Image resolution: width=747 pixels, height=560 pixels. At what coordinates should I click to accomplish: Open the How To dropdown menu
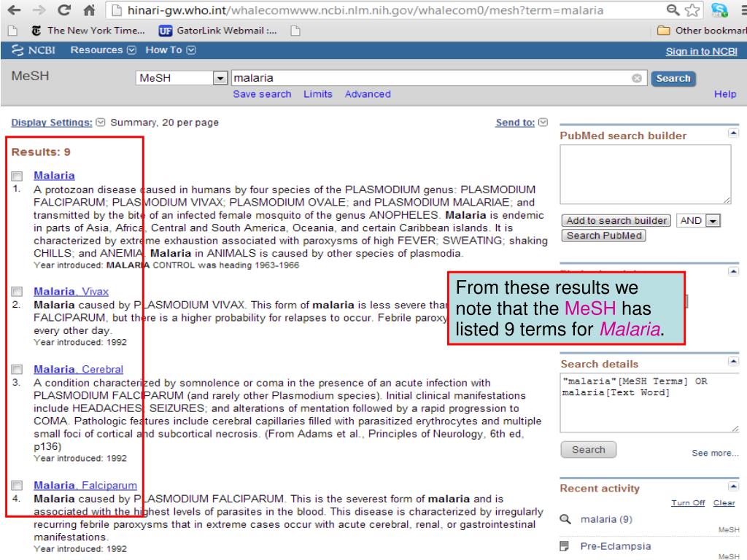[171, 50]
